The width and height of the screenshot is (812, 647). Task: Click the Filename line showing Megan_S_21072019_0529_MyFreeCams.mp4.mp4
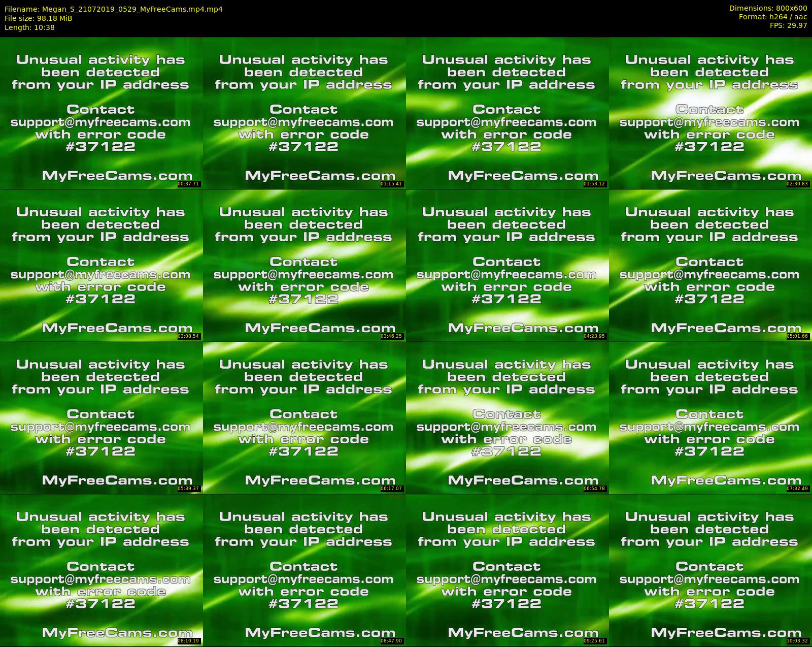114,9
